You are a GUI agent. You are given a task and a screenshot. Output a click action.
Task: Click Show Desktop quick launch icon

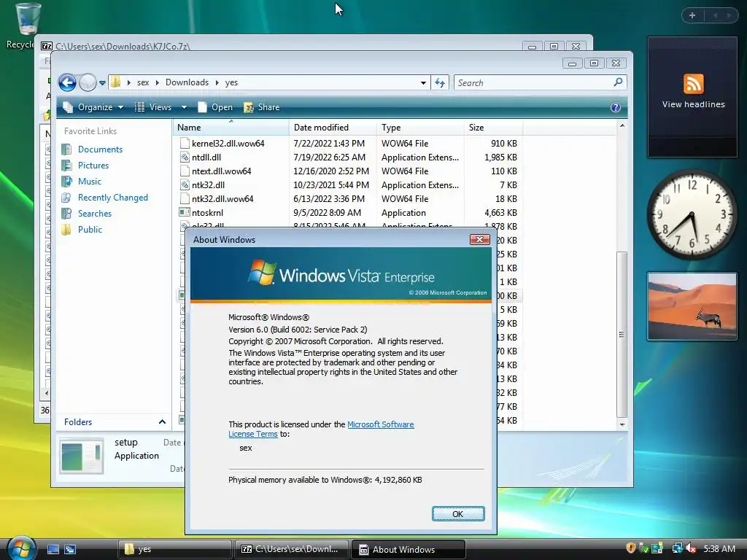point(53,549)
